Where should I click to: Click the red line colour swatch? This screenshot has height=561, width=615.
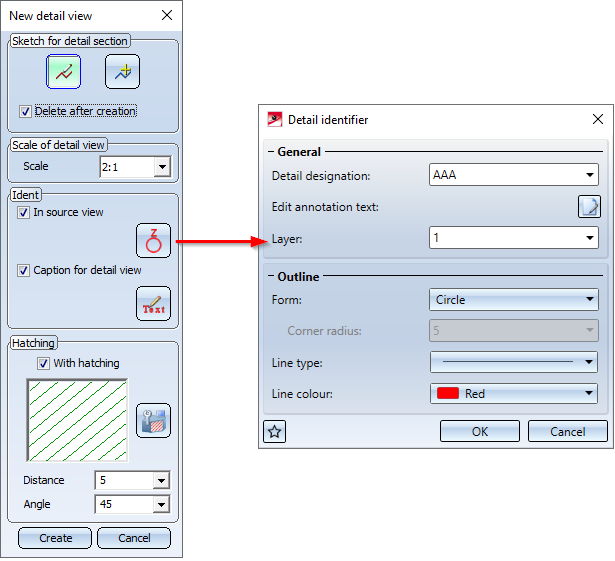click(x=448, y=393)
